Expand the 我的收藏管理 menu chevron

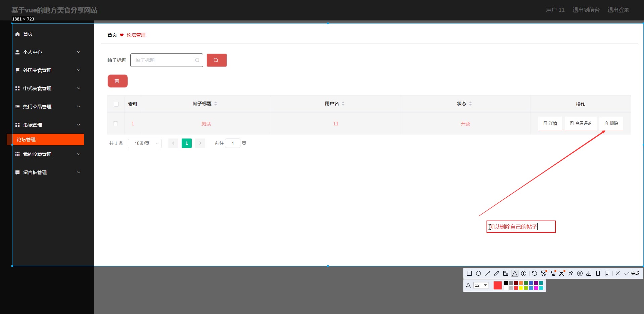tap(79, 154)
